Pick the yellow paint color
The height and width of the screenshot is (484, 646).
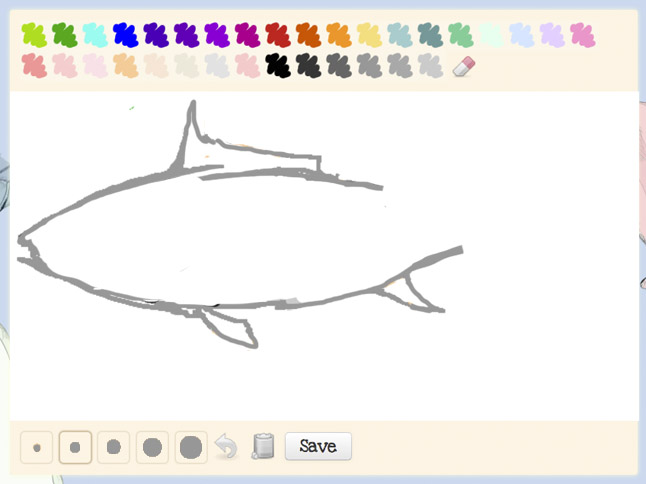(x=370, y=35)
